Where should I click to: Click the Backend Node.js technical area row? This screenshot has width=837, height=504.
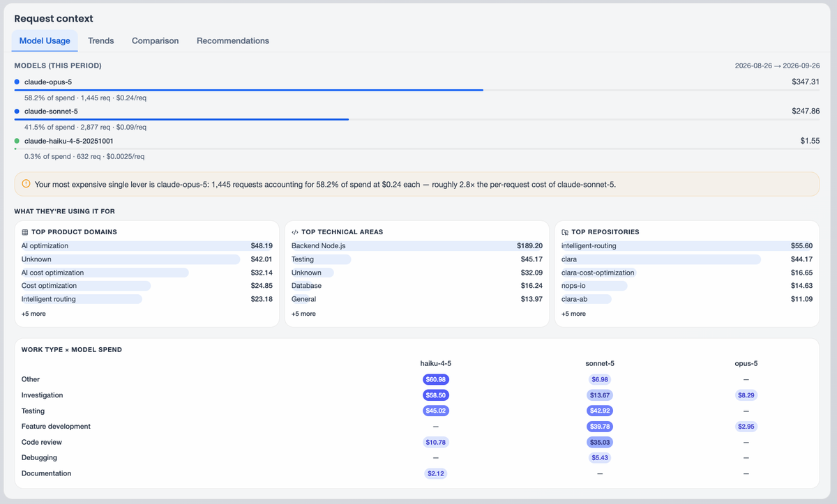click(x=417, y=246)
